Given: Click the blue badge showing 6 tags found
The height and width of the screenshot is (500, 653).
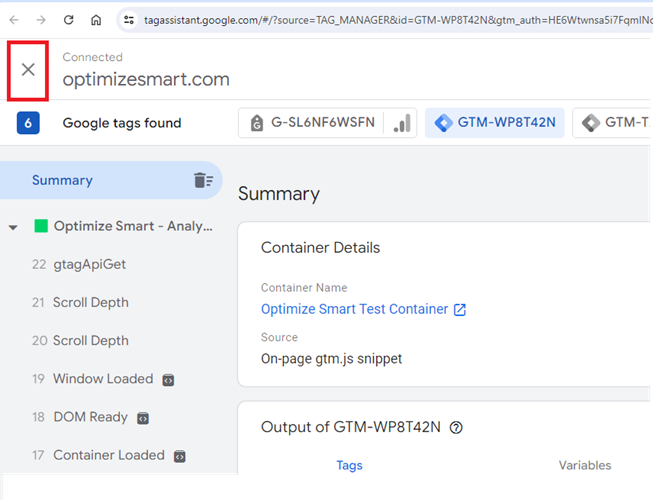Looking at the screenshot, I should [28, 123].
